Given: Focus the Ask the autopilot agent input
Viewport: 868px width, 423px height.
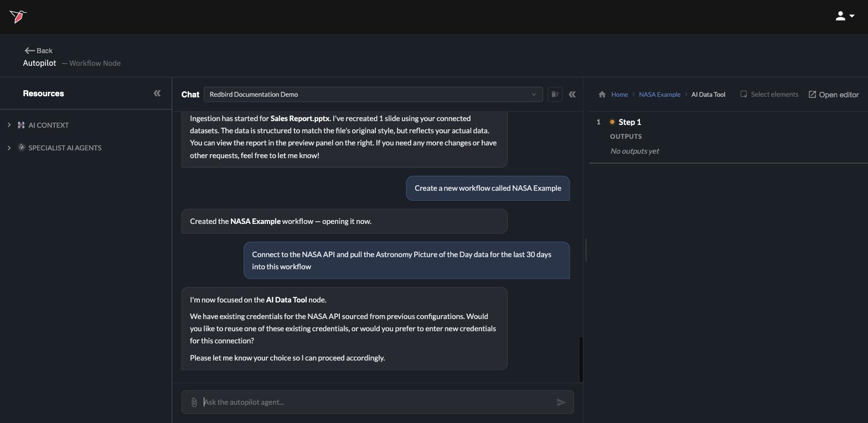Looking at the screenshot, I should [x=378, y=402].
